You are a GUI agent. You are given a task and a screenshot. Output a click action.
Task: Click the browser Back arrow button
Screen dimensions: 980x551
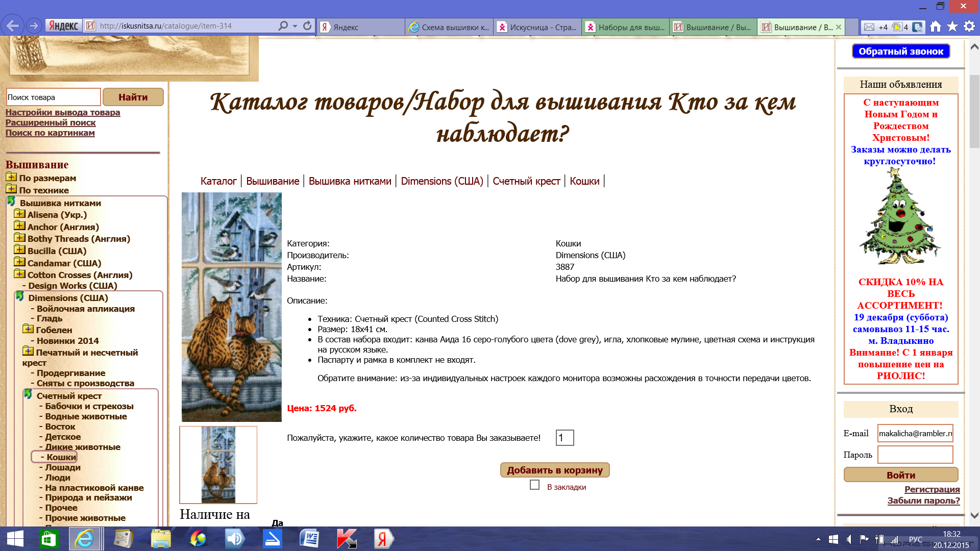(13, 26)
